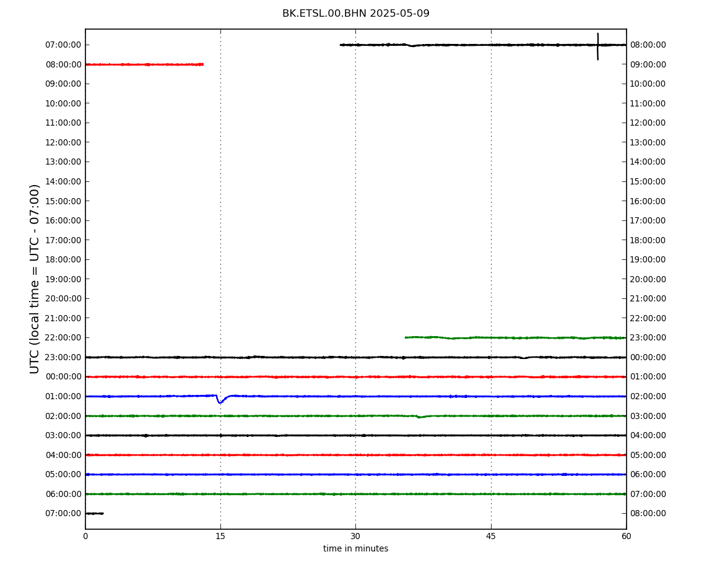Click right-axis label 15:00:00

(x=648, y=181)
